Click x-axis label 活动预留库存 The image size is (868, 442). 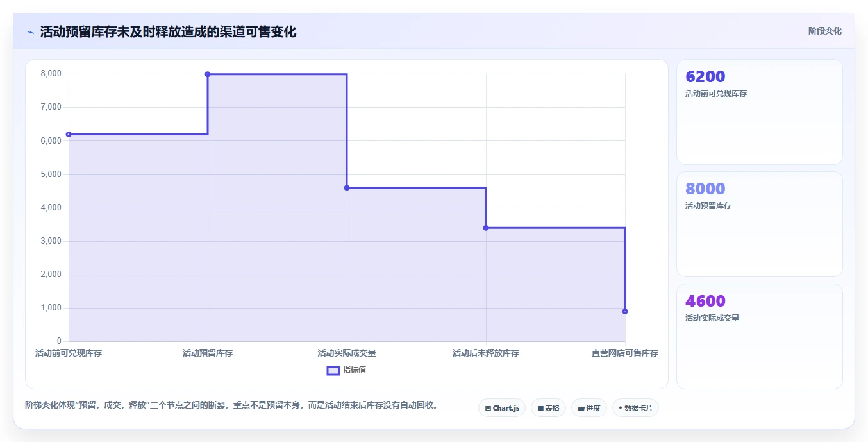[208, 353]
